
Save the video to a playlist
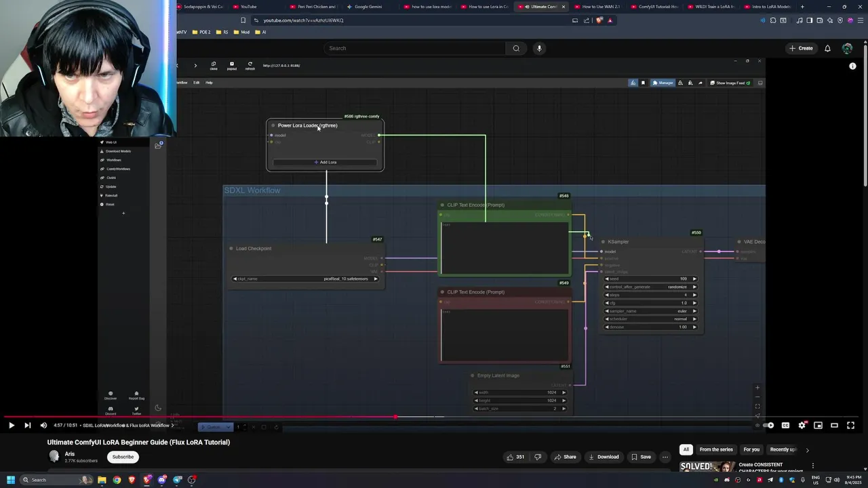[x=641, y=457]
